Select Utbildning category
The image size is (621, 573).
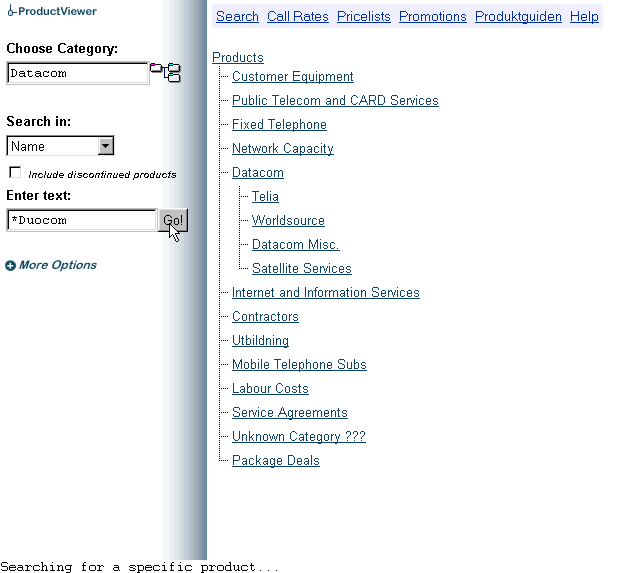tap(260, 341)
